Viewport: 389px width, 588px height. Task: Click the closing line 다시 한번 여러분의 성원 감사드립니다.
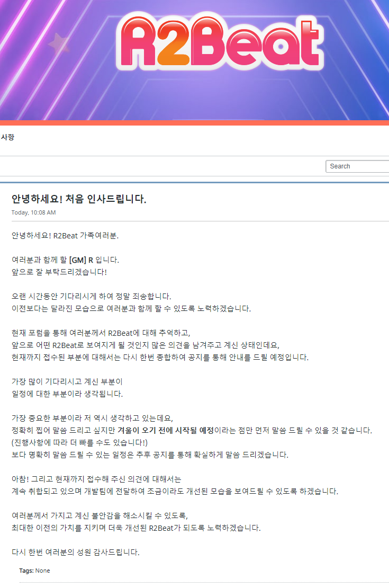(x=75, y=552)
